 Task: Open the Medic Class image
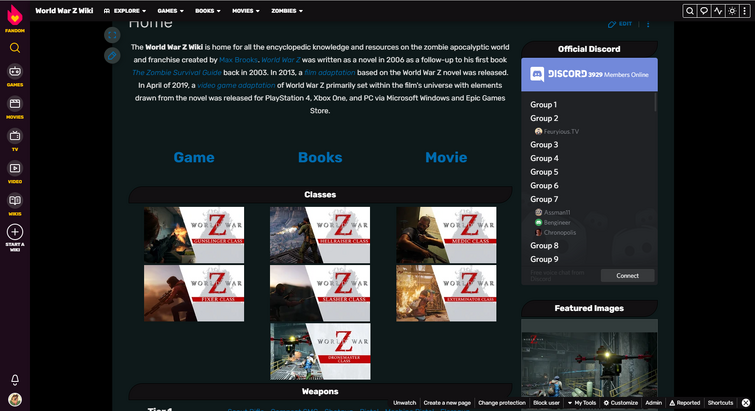click(x=446, y=235)
